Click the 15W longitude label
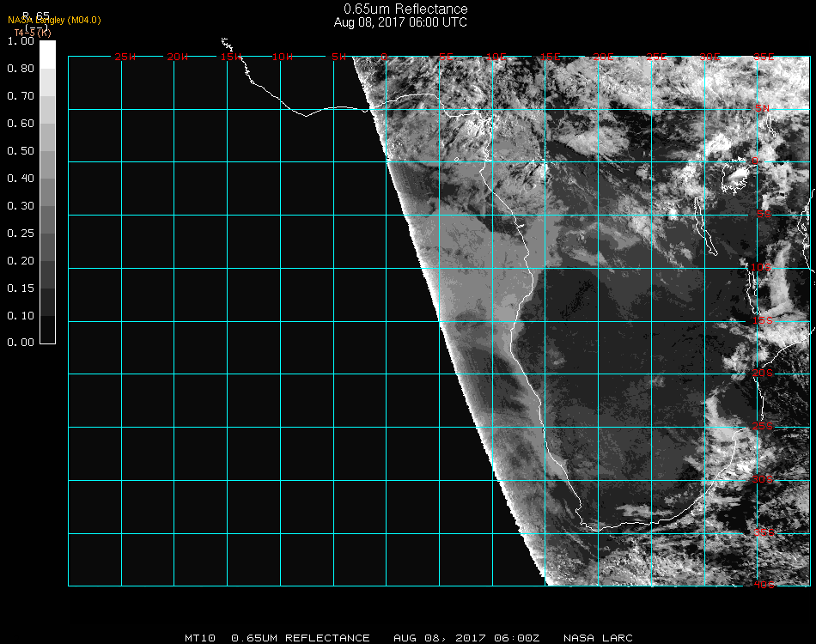This screenshot has height=644, width=816. tap(230, 57)
